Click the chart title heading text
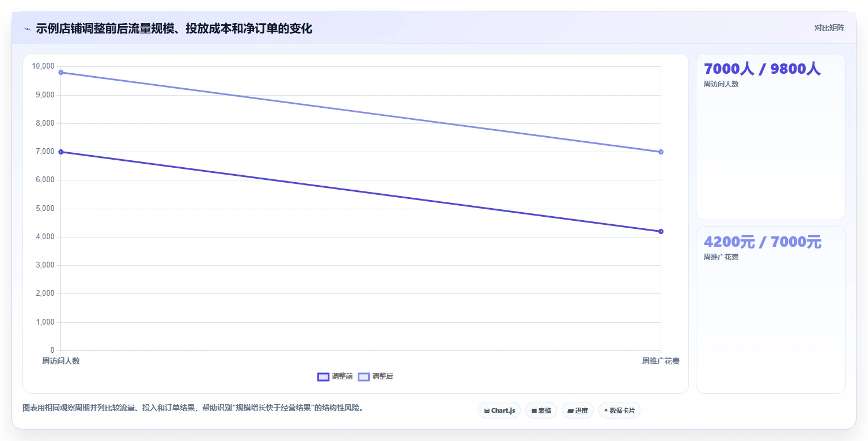The width and height of the screenshot is (868, 441). pos(174,29)
